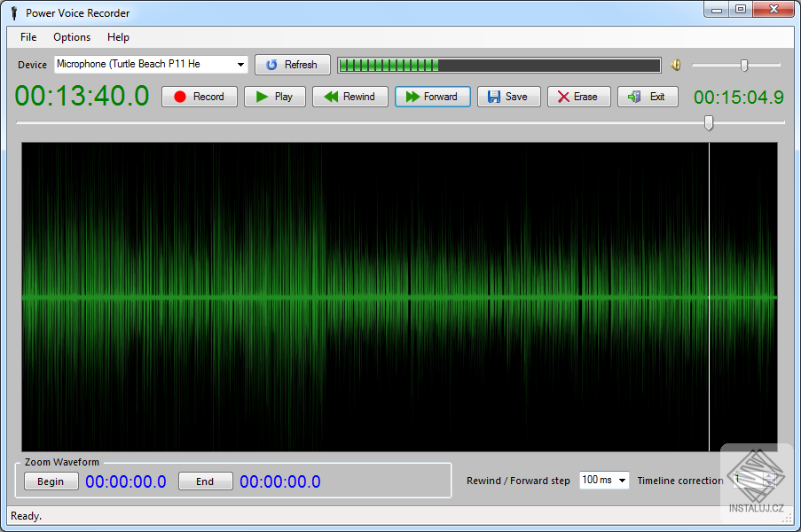
Task: Click the Device label
Action: pyautogui.click(x=32, y=65)
